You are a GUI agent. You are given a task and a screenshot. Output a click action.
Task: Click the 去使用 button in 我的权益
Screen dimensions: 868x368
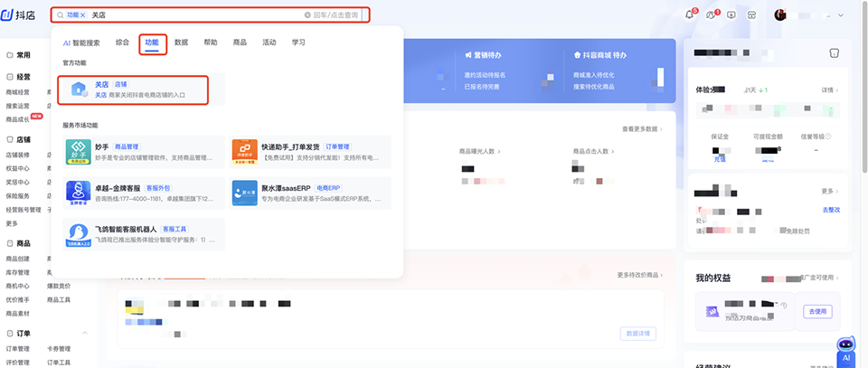tap(816, 311)
